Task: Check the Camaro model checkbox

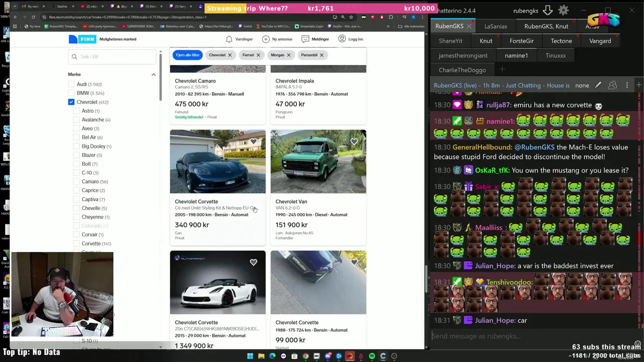Action: [x=76, y=182]
